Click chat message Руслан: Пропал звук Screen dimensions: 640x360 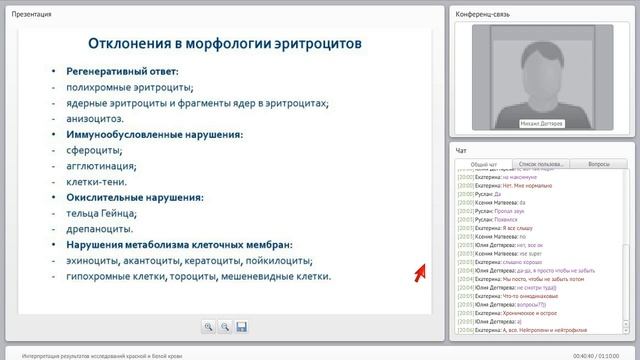491,211
